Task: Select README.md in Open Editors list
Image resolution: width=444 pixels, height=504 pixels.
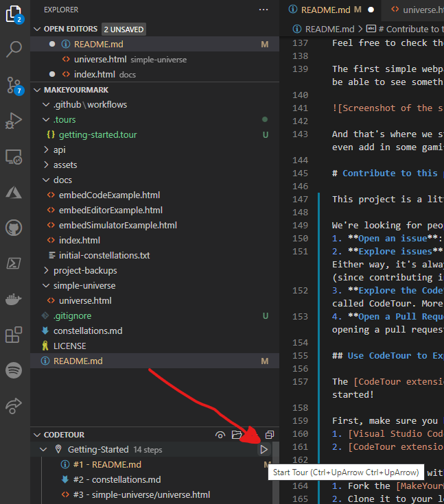Action: (155, 44)
